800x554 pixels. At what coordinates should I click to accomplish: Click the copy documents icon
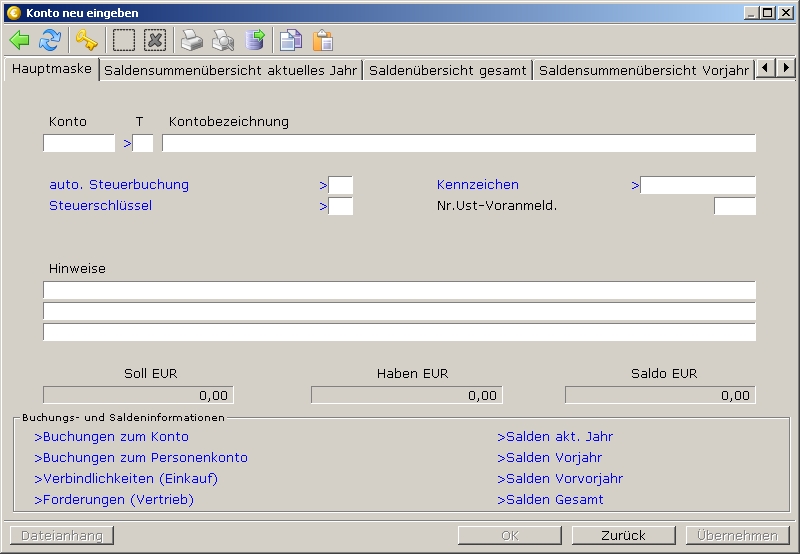291,40
